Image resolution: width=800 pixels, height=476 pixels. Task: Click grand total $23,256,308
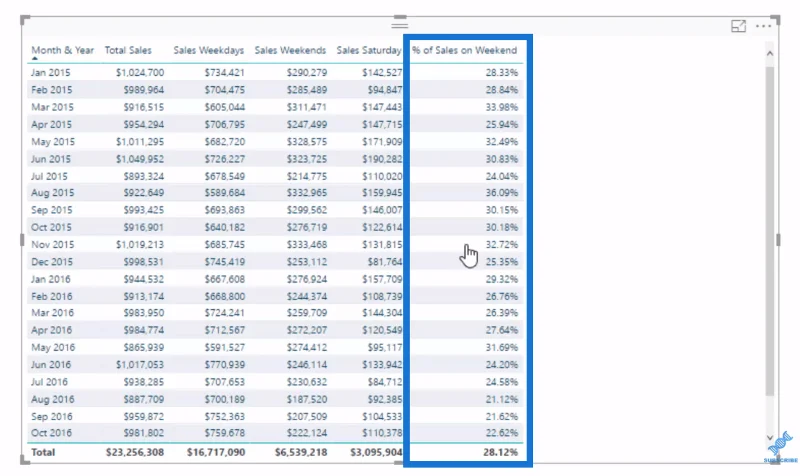click(135, 453)
